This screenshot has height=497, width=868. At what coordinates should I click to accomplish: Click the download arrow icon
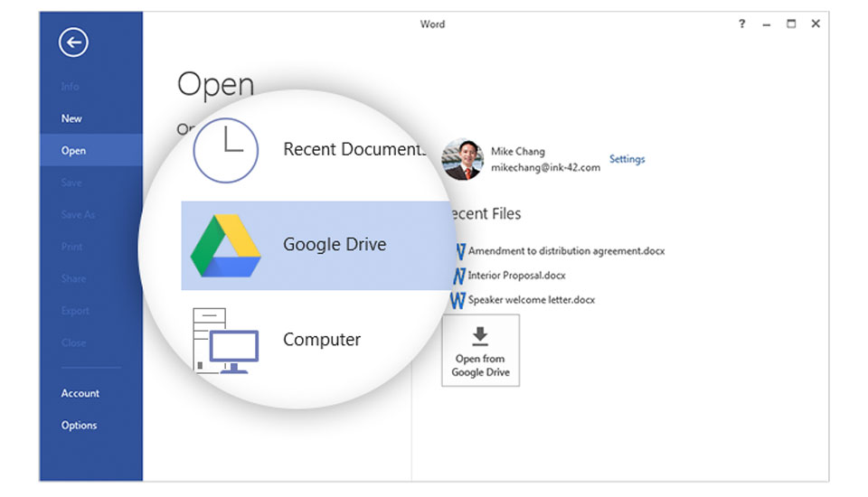480,336
